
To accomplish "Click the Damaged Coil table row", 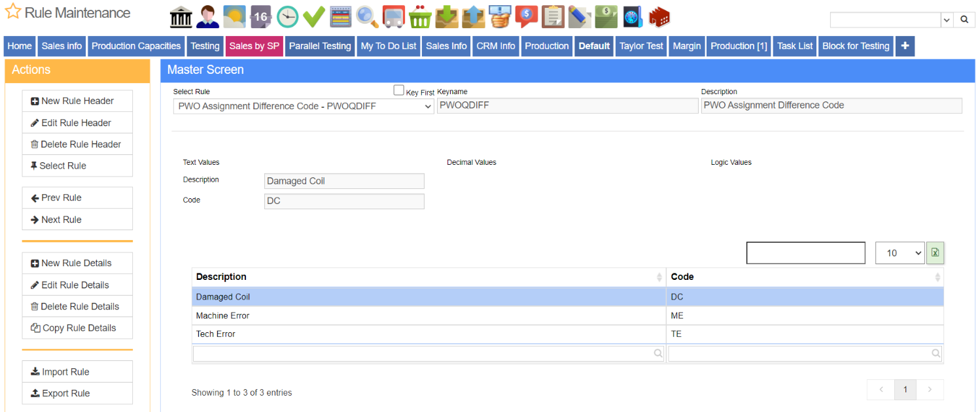I will (567, 297).
